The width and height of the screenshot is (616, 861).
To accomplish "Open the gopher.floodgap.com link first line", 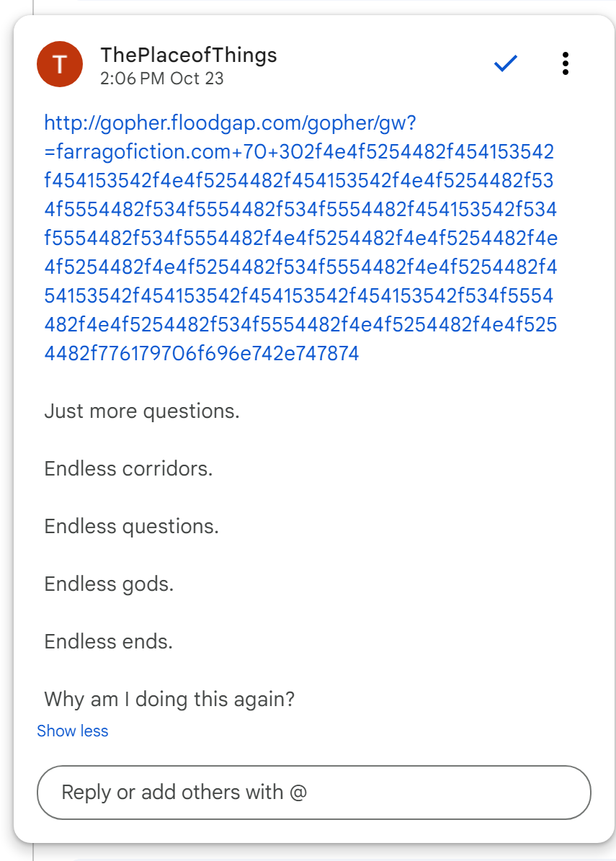I will (x=231, y=123).
